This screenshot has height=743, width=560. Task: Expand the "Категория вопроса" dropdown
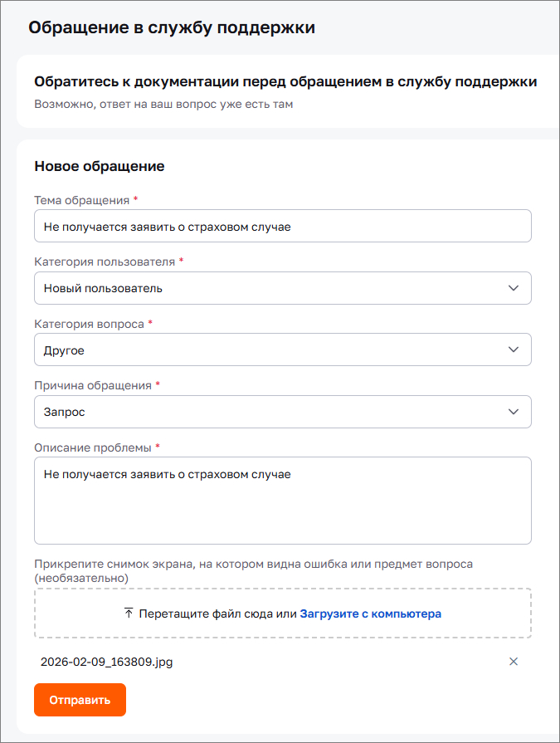282,350
